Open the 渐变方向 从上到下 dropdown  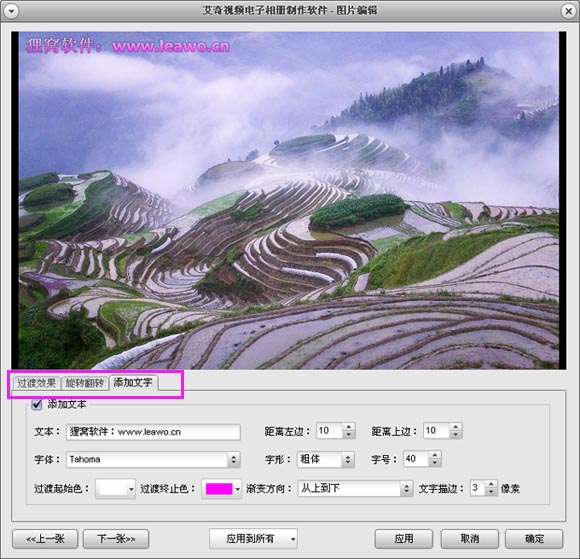point(355,489)
